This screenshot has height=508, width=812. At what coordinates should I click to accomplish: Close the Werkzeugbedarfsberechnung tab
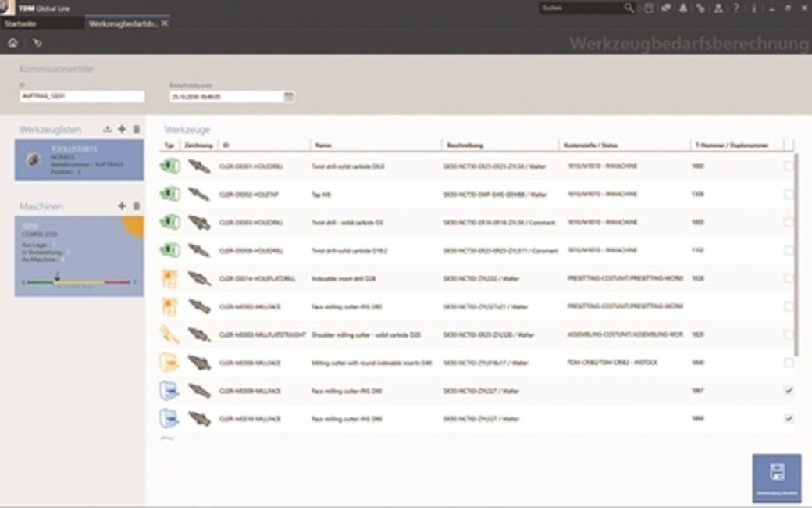point(165,23)
